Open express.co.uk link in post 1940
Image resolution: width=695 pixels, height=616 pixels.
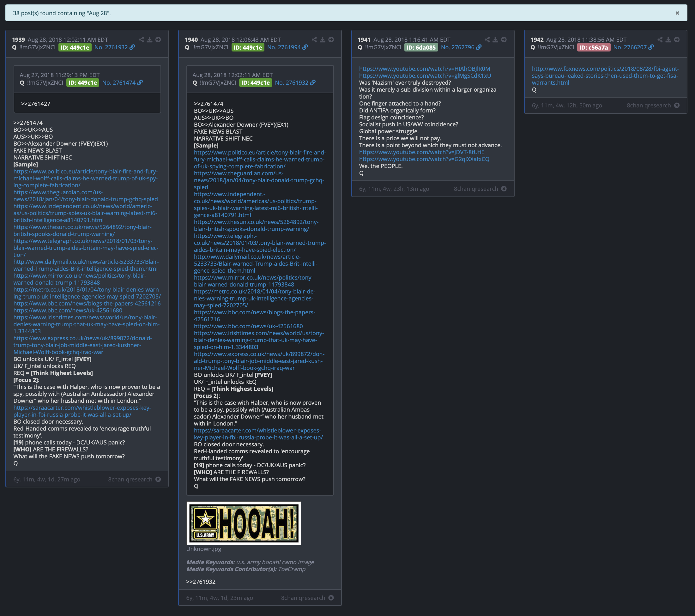pyautogui.click(x=259, y=361)
